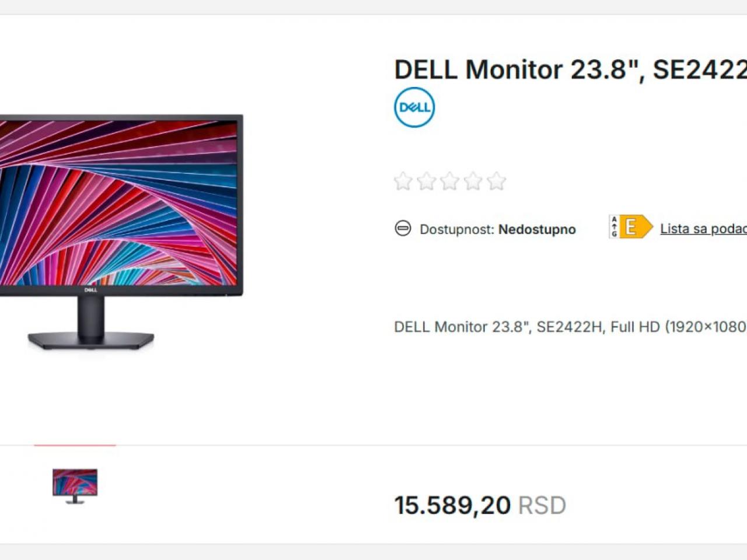Select the monitor thumbnail image
Viewport: 747px width, 560px height.
(x=75, y=486)
